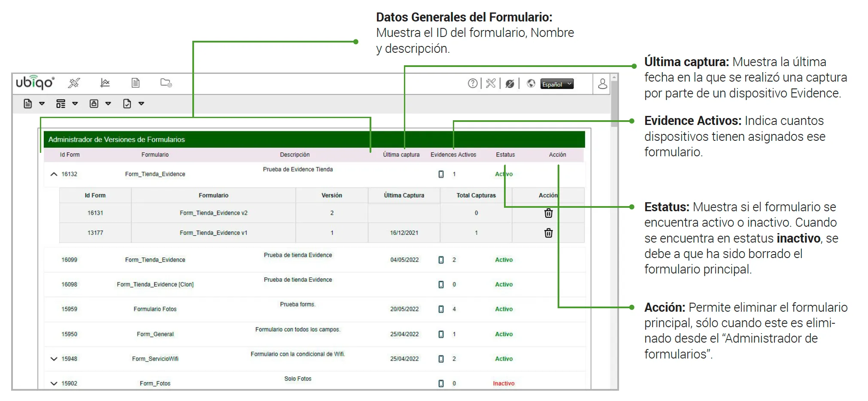Collapse the form 16132 row
The width and height of the screenshot is (868, 401).
(x=54, y=174)
